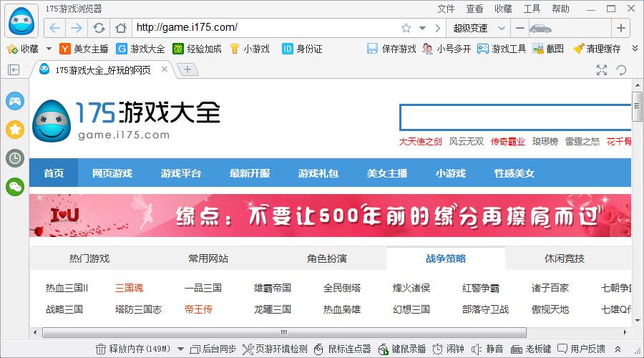Open the favorites star sidebar icon
644x358 pixels.
pyautogui.click(x=15, y=130)
